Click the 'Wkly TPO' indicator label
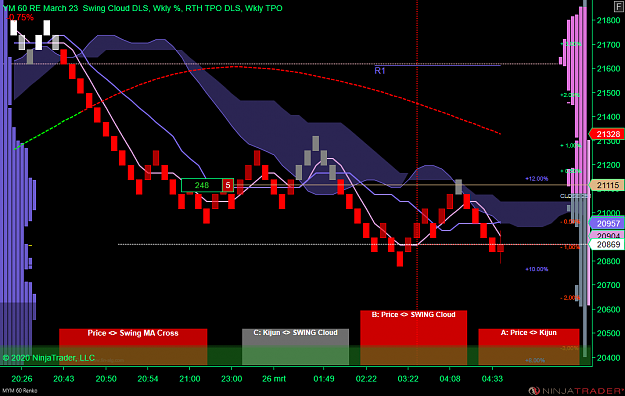The image size is (625, 396). 263,8
